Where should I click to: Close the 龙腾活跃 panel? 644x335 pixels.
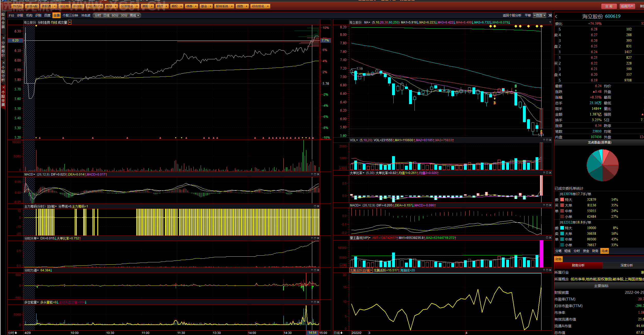point(550,270)
